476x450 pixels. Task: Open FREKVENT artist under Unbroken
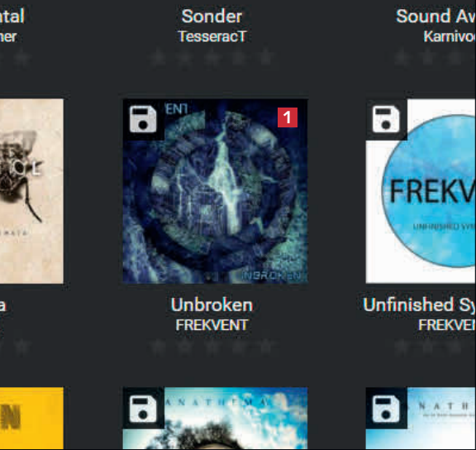point(212,325)
